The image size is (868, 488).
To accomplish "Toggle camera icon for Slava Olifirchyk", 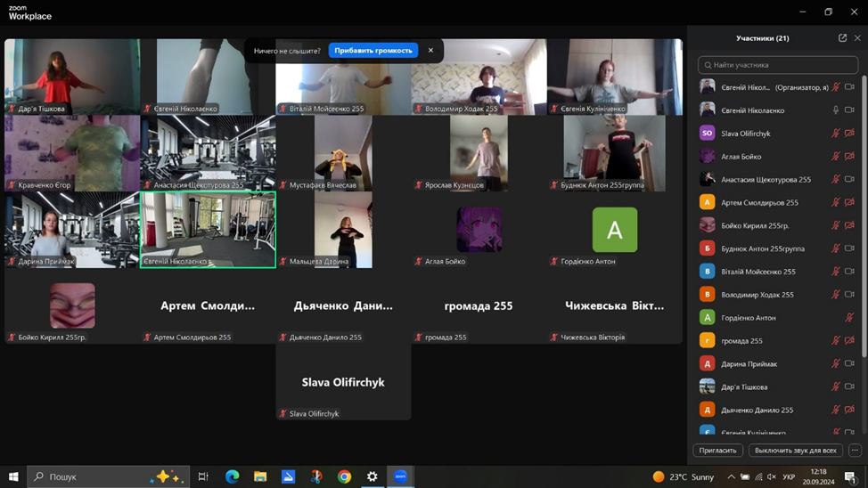I will 849,134.
